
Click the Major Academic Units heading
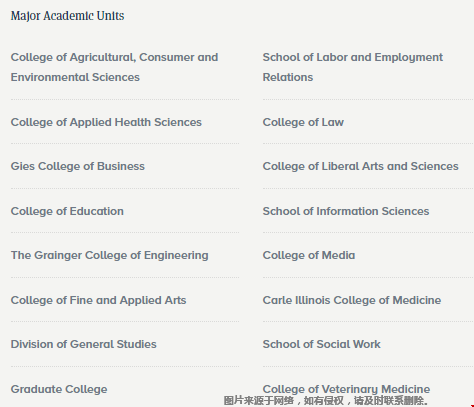point(67,16)
